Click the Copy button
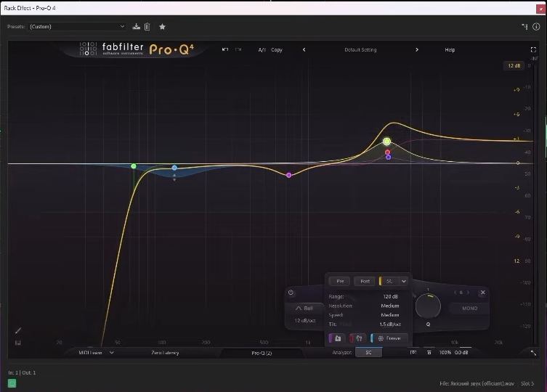 pos(277,49)
